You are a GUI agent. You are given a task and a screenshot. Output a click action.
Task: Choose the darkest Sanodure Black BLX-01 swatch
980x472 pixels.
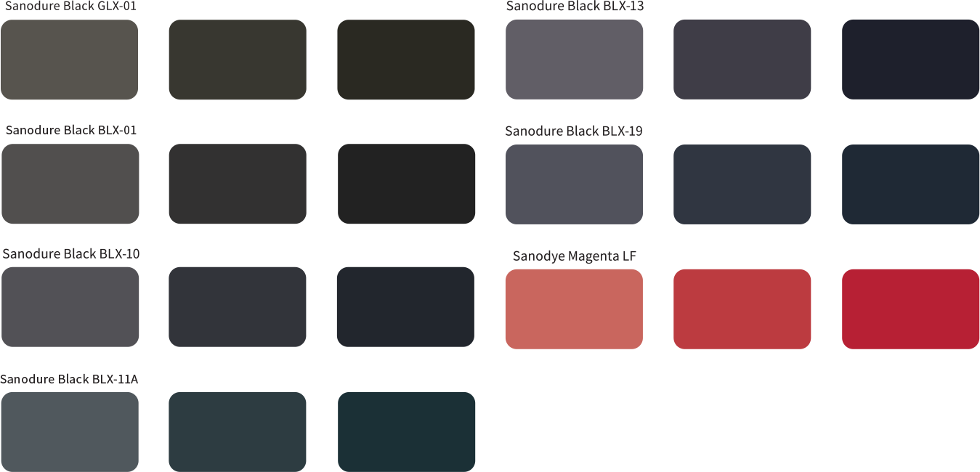pyautogui.click(x=406, y=184)
